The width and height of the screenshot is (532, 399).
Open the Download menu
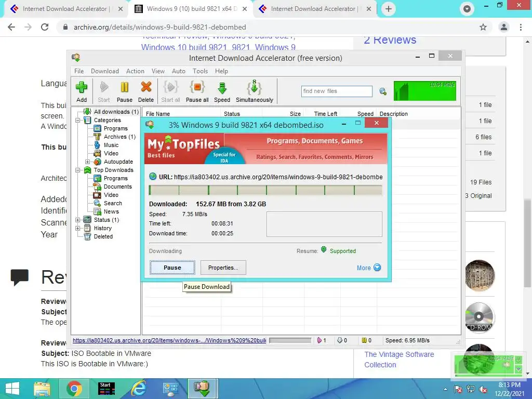coord(105,71)
